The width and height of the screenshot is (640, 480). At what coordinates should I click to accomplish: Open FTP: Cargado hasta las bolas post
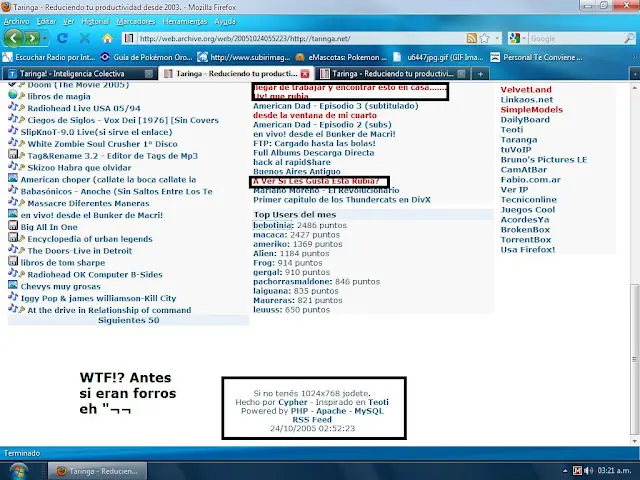[x=314, y=143]
